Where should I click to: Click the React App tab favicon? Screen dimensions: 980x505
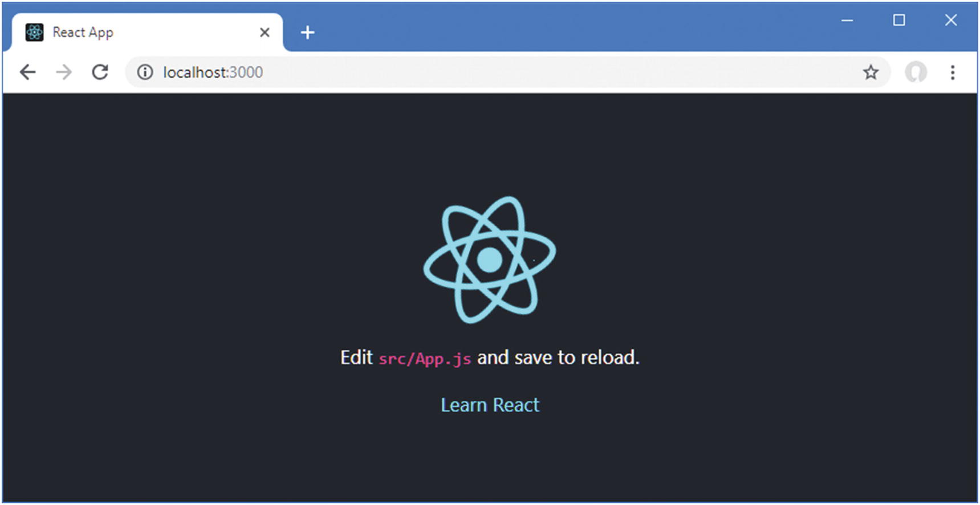tap(34, 33)
